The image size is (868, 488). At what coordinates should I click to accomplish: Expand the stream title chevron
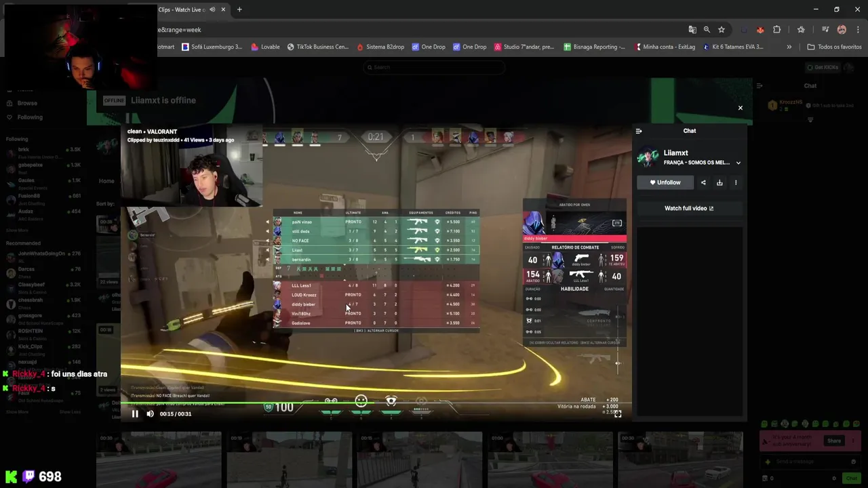(738, 163)
